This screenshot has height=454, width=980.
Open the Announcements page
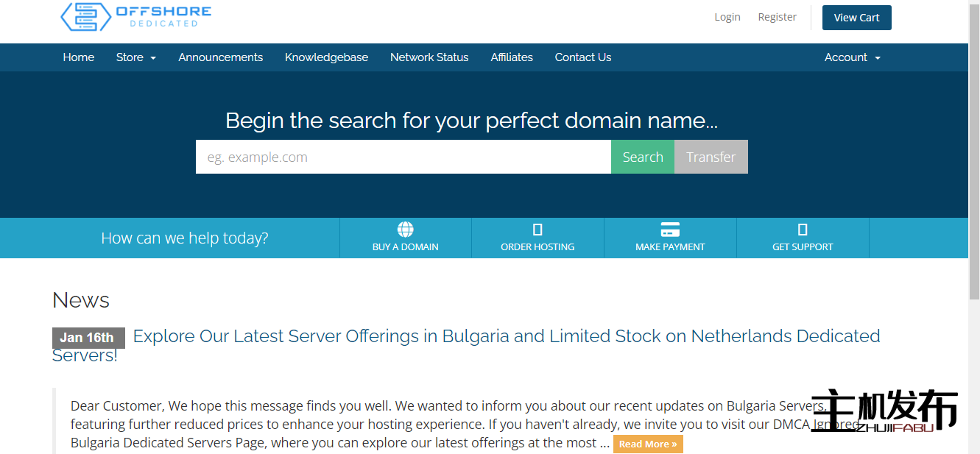tap(220, 57)
